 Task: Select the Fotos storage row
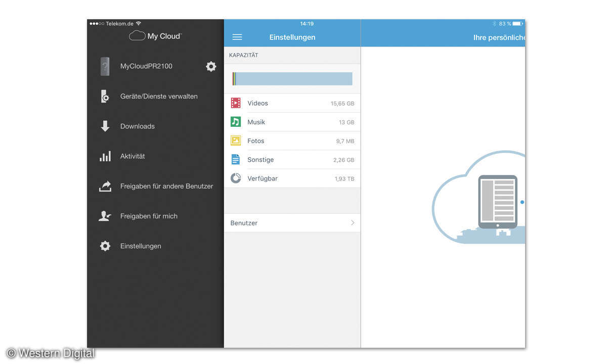(292, 141)
